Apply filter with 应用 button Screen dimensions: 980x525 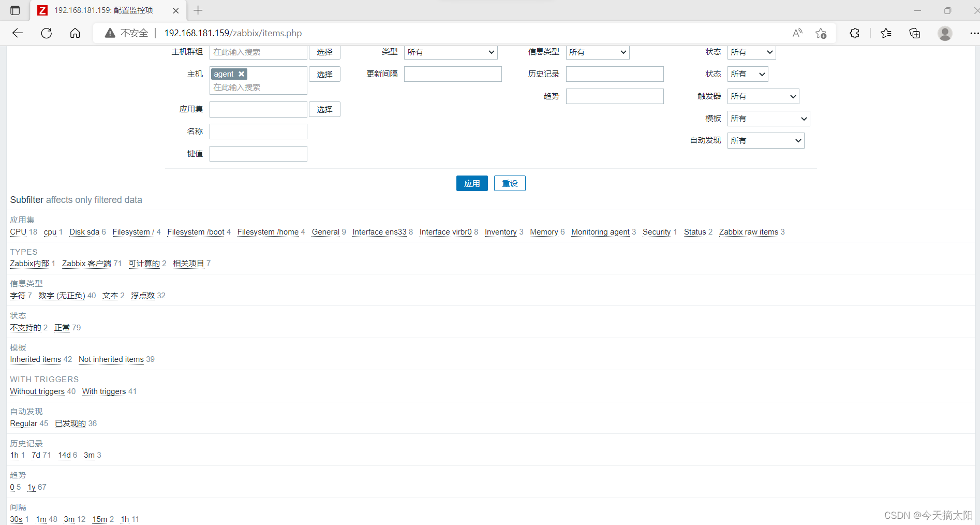pos(472,183)
